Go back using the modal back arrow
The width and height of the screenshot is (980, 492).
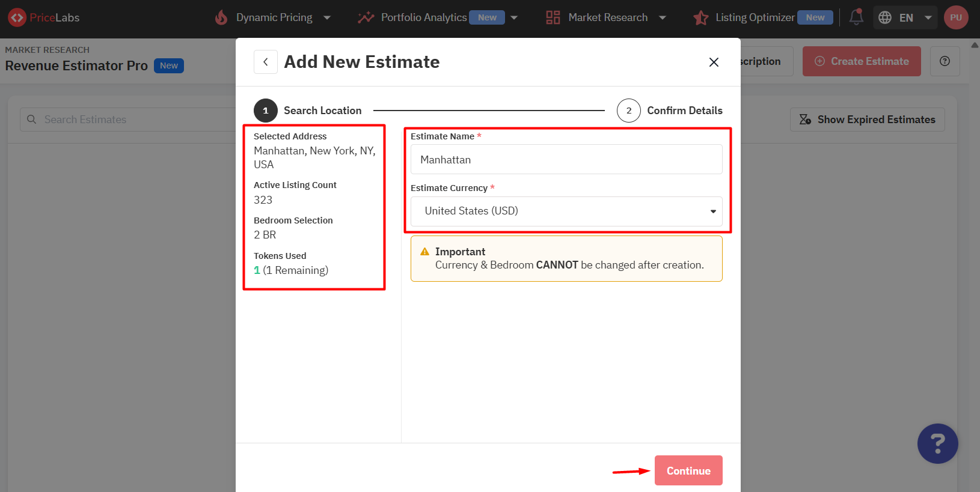[x=266, y=62]
